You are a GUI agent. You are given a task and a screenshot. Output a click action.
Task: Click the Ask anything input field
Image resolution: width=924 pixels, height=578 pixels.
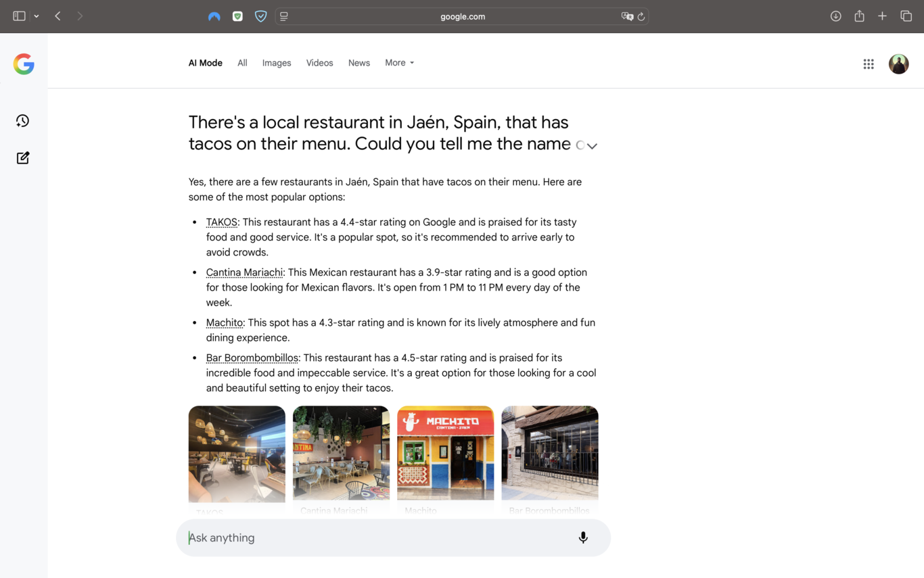(393, 538)
